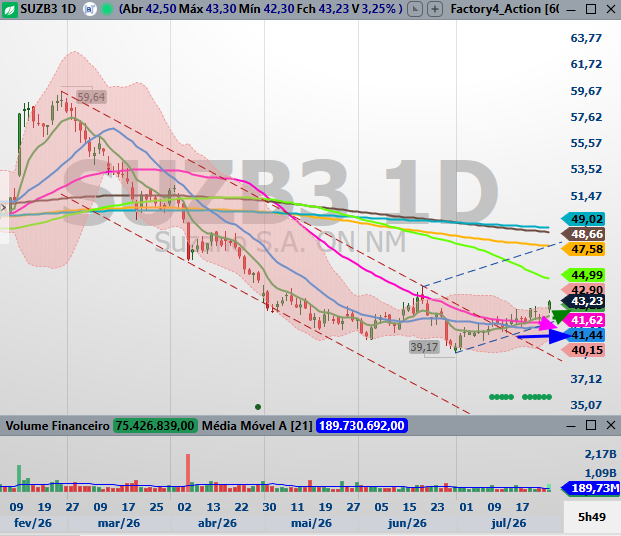
Task: Click the tall red volume bar in April
Action: point(188,473)
